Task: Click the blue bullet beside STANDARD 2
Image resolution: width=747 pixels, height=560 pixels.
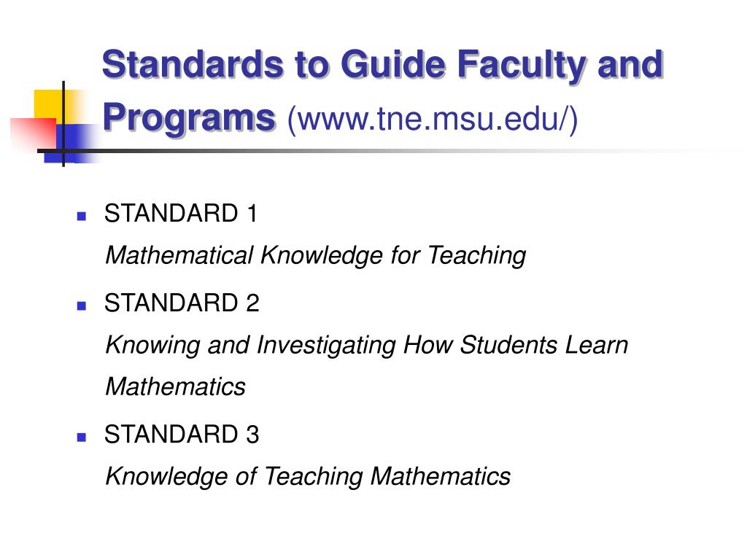Action: (82, 306)
